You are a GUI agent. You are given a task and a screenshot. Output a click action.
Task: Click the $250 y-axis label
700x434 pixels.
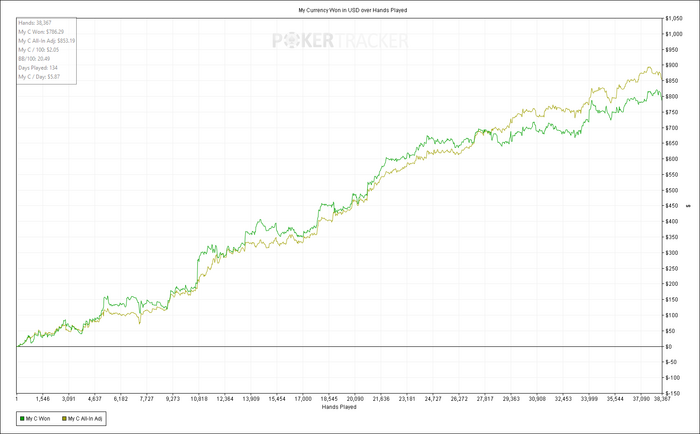click(671, 268)
